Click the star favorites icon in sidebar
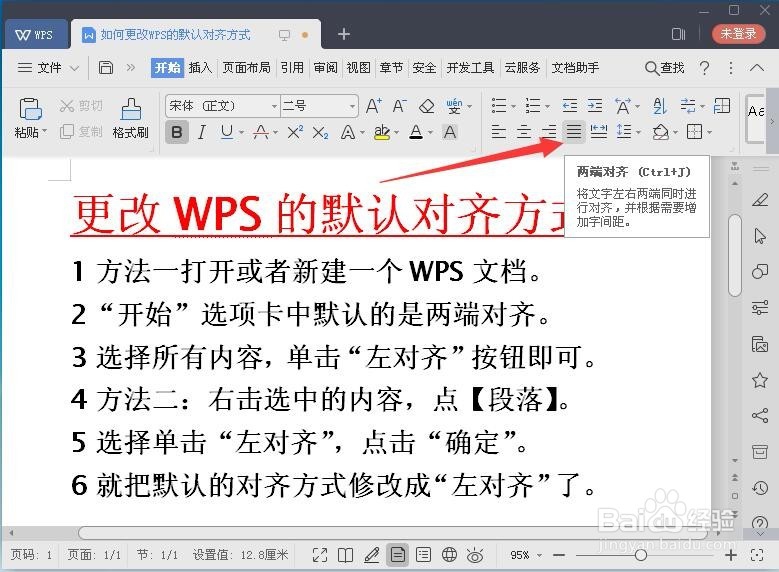This screenshot has height=572, width=779. [760, 381]
